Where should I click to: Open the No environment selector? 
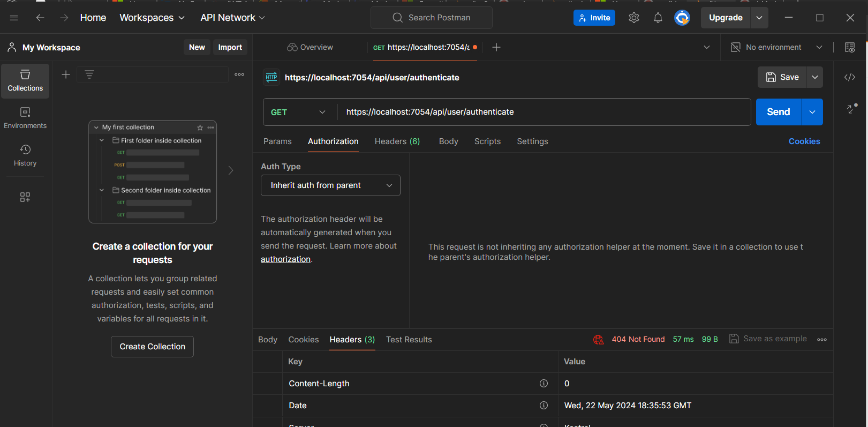(x=776, y=47)
